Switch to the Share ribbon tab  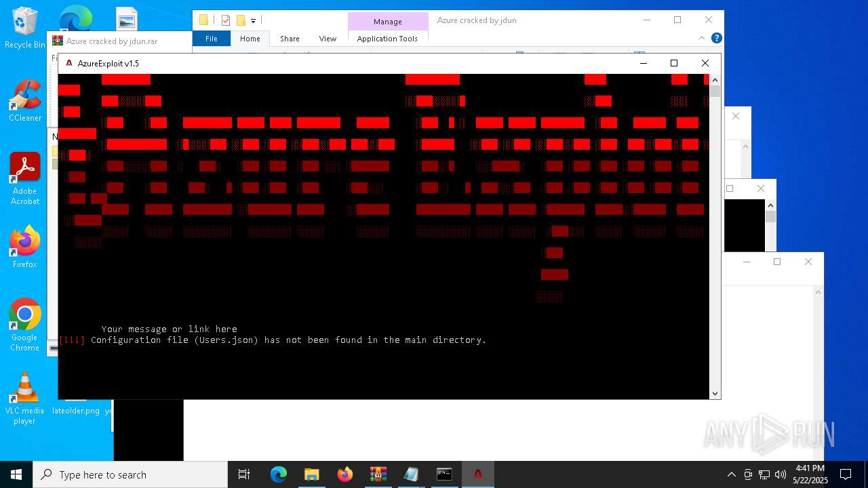coord(290,39)
